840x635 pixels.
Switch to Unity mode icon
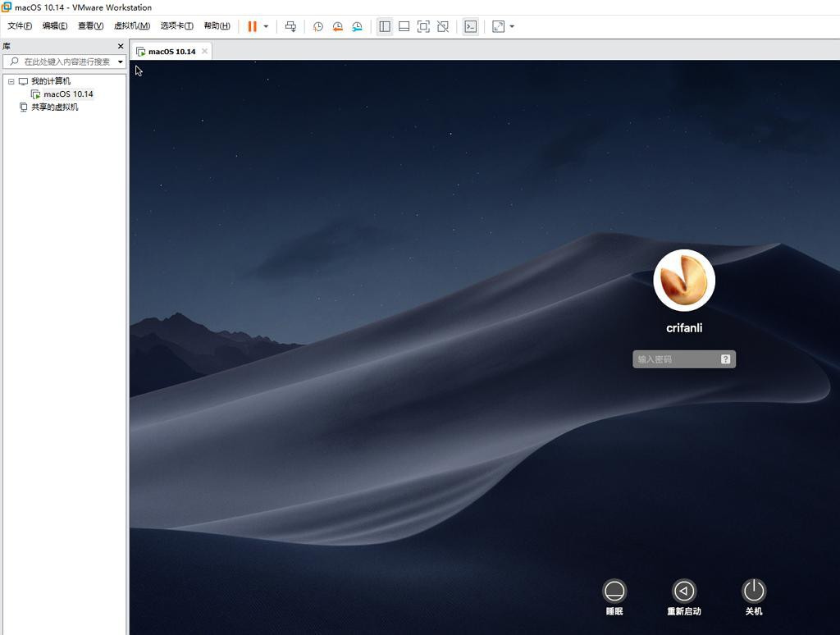(443, 26)
